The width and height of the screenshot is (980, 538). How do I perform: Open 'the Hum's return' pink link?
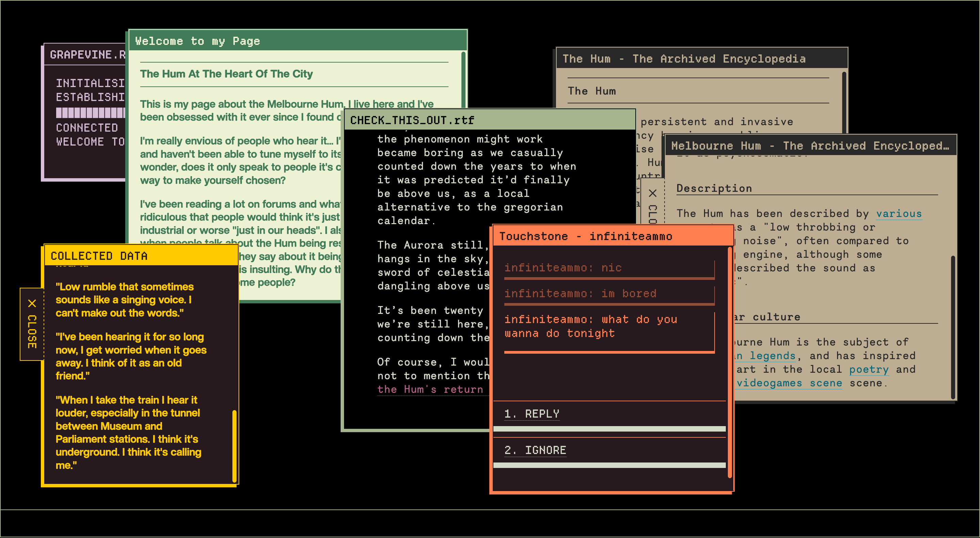[430, 389]
